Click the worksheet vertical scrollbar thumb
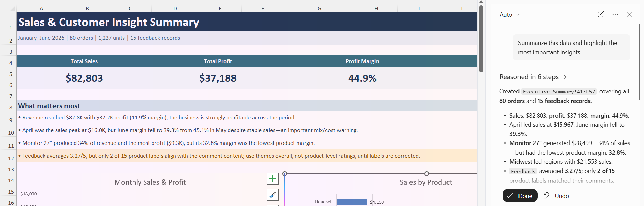Image resolution: width=644 pixels, height=206 pixels. click(481, 39)
